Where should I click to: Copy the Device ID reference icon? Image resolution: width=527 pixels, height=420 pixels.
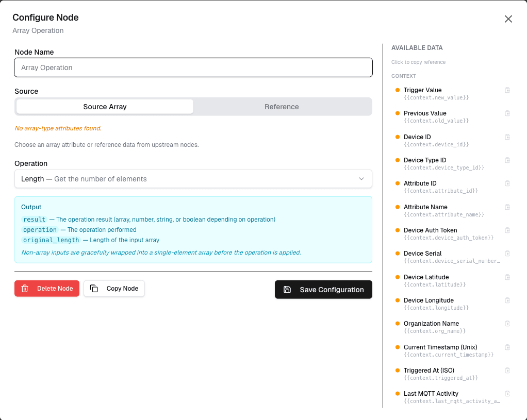point(507,137)
